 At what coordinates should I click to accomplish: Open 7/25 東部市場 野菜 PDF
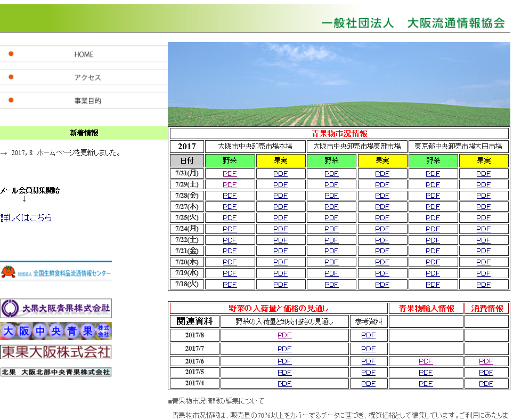[x=331, y=217]
